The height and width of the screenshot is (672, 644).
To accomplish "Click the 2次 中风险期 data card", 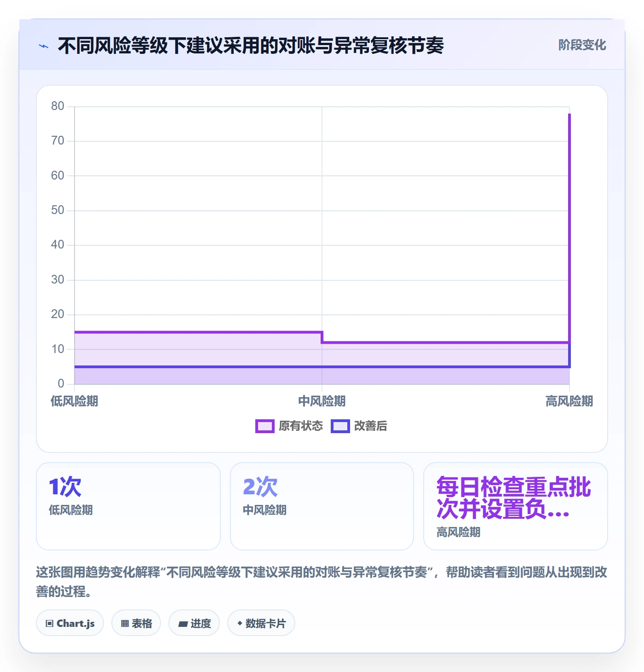I will click(322, 506).
